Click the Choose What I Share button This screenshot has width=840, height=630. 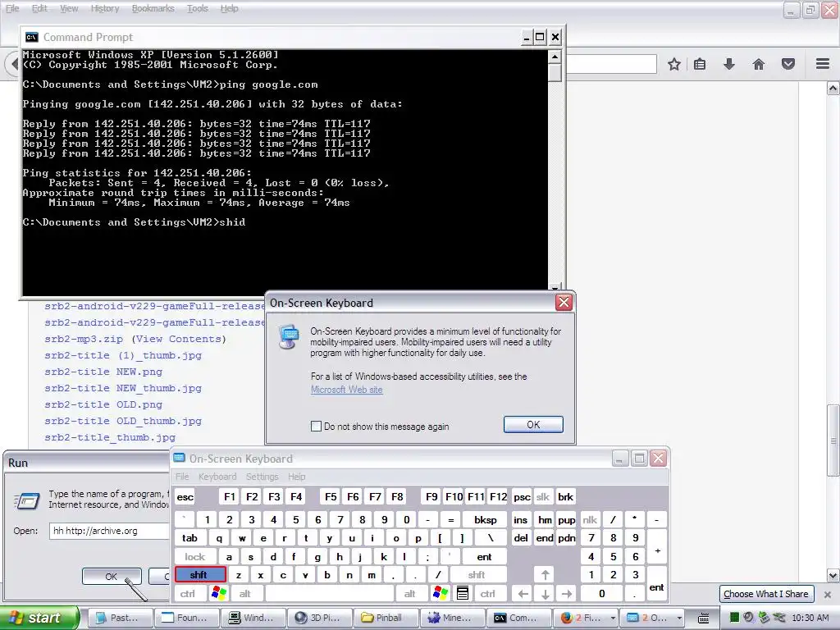coord(765,594)
